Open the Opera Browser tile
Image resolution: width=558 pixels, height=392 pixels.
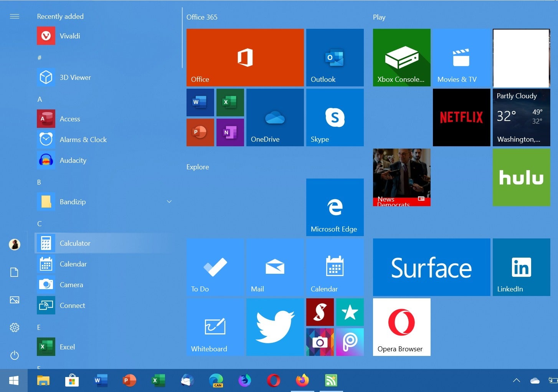tap(401, 327)
